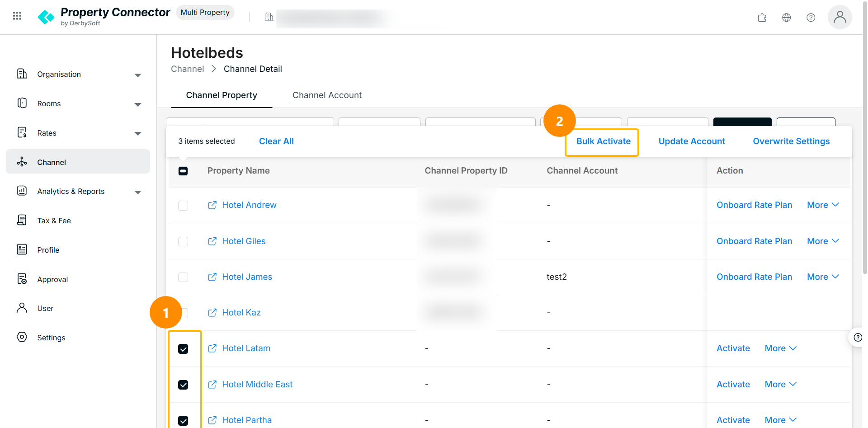Expand the Analytics & Reports menu arrow

click(x=138, y=192)
